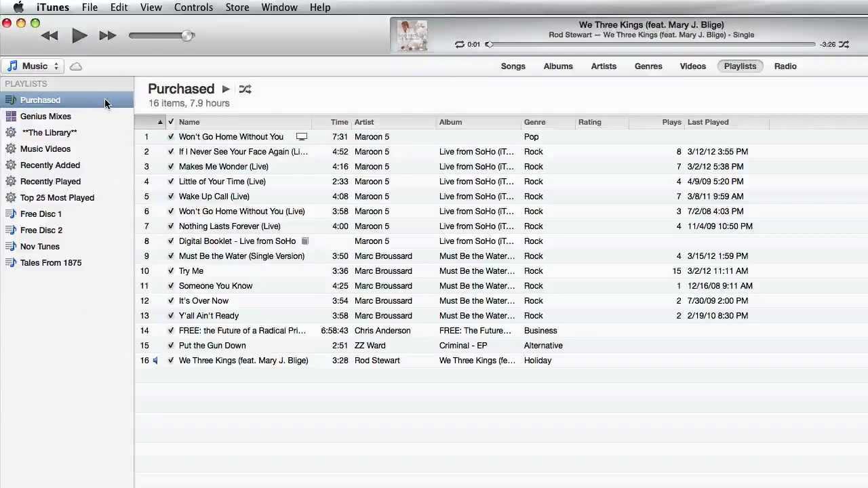Open the Help menu

pos(320,7)
